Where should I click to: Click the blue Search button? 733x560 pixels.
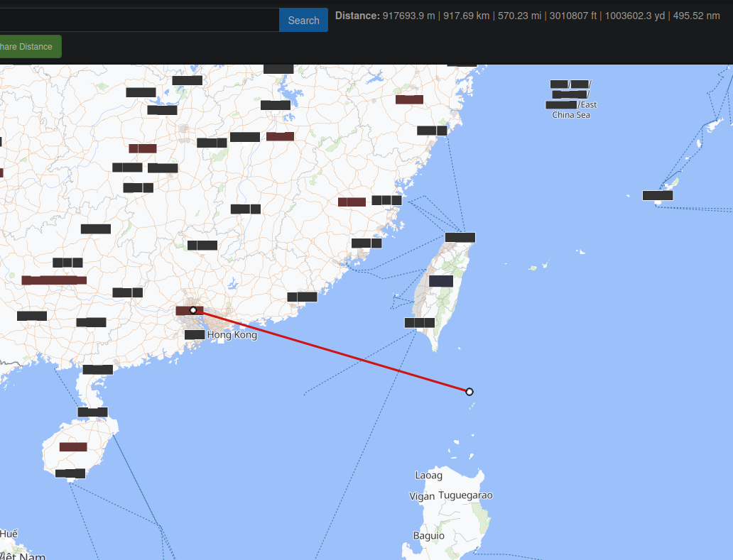303,20
